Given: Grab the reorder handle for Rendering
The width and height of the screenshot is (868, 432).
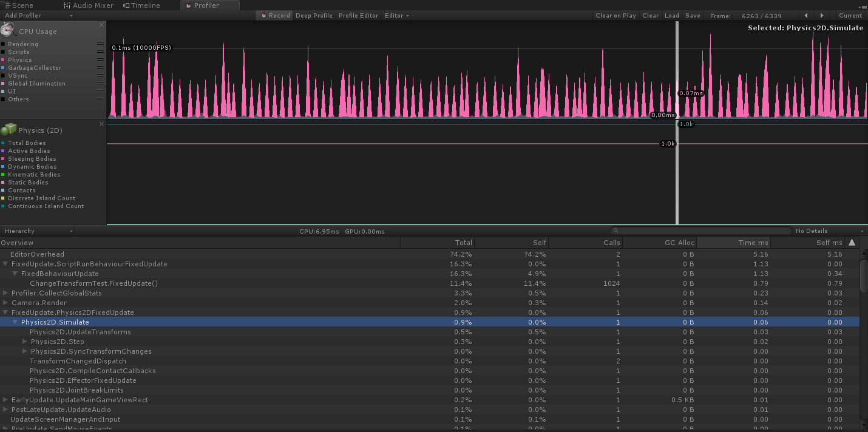Looking at the screenshot, I should tap(100, 44).
